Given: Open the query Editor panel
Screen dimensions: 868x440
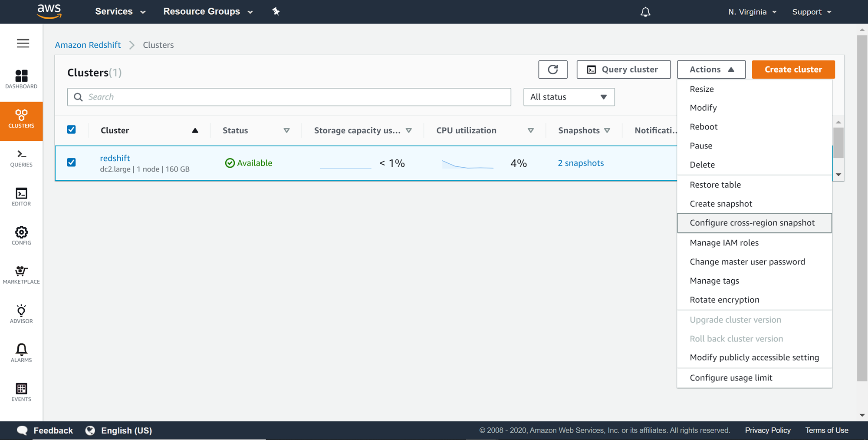Looking at the screenshot, I should point(21,197).
